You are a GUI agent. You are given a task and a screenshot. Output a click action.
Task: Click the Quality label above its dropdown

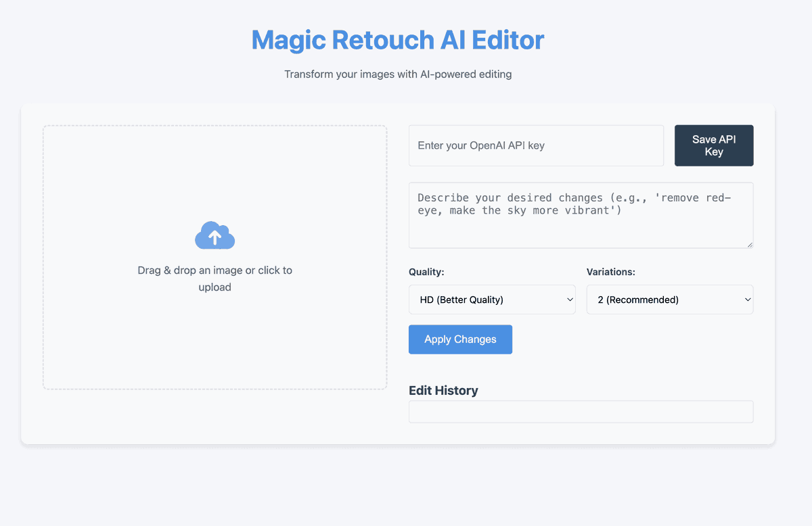coord(426,272)
